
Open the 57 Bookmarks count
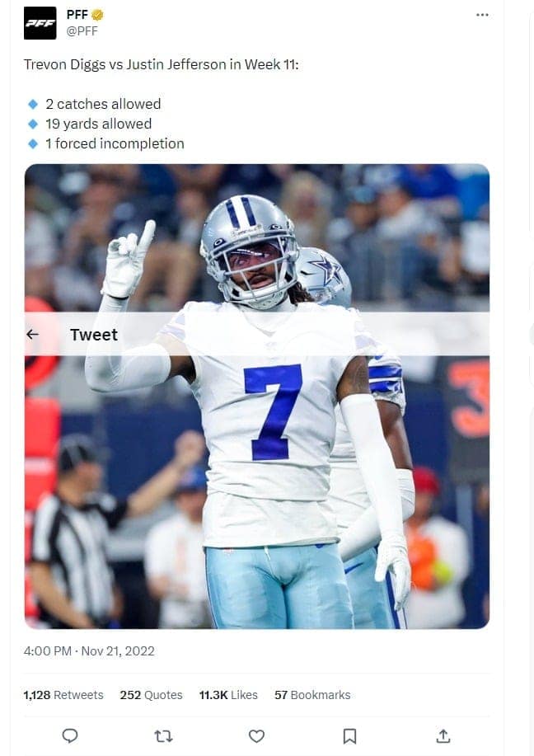tap(312, 695)
